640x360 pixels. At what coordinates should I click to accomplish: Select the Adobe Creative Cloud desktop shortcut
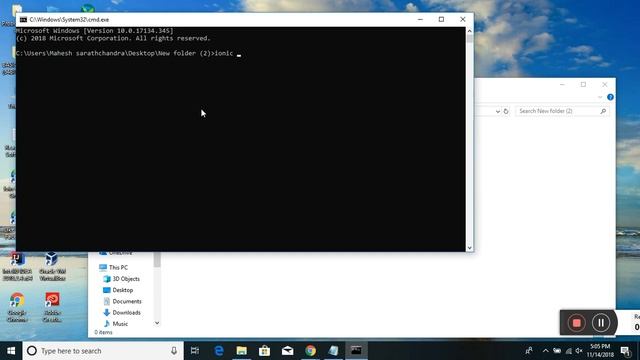click(52, 307)
